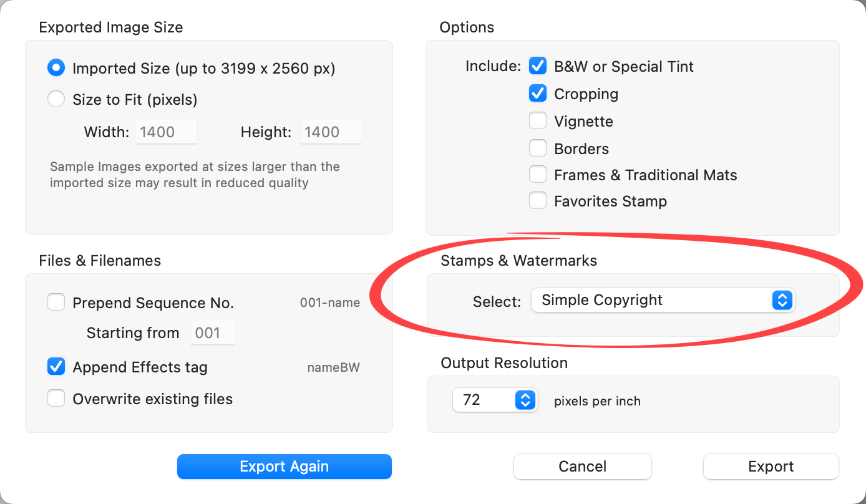Enable the Vignette option
This screenshot has width=866, height=504.
tap(538, 121)
